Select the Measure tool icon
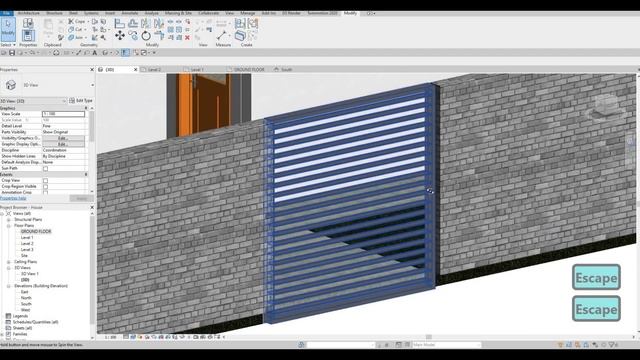Screen dimensions: 640x360 pyautogui.click(x=222, y=36)
